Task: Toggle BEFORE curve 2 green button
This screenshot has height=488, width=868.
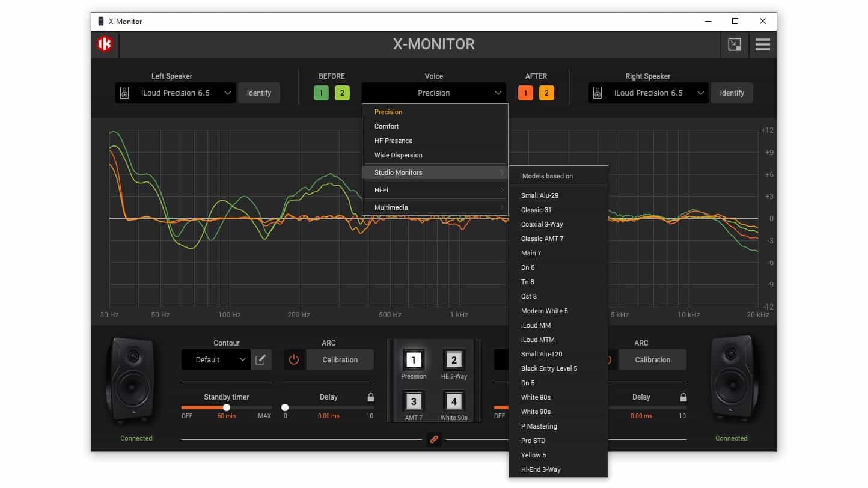Action: 342,93
